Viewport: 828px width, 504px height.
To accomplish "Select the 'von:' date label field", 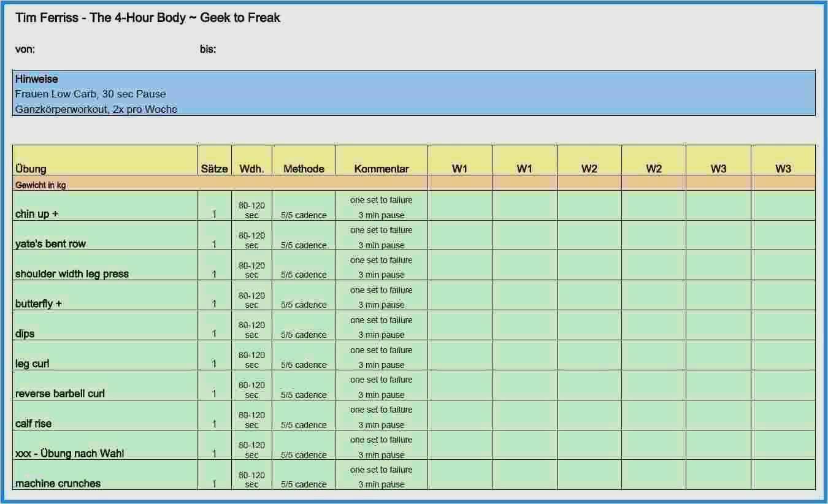I will 25,50.
